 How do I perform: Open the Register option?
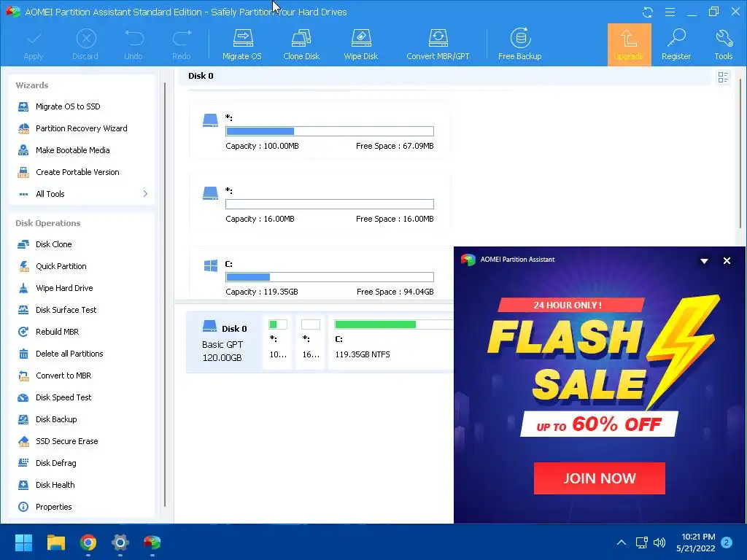pos(676,44)
